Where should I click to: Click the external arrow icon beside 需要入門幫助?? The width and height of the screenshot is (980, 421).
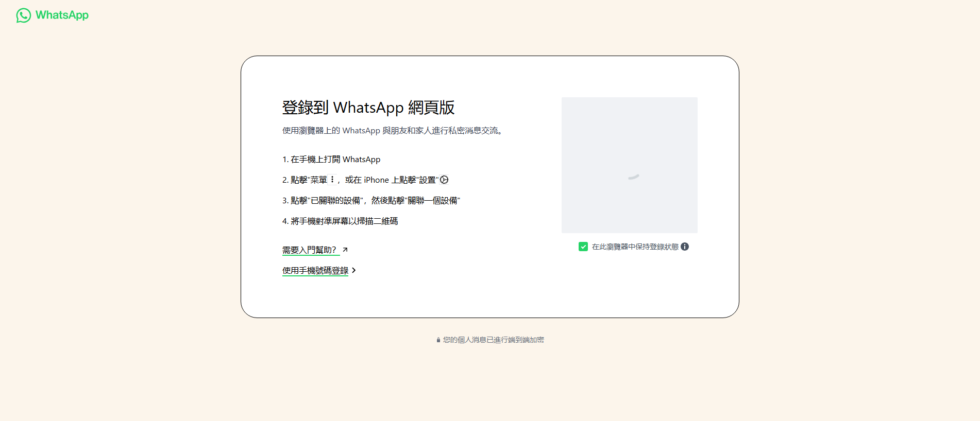pyautogui.click(x=345, y=250)
